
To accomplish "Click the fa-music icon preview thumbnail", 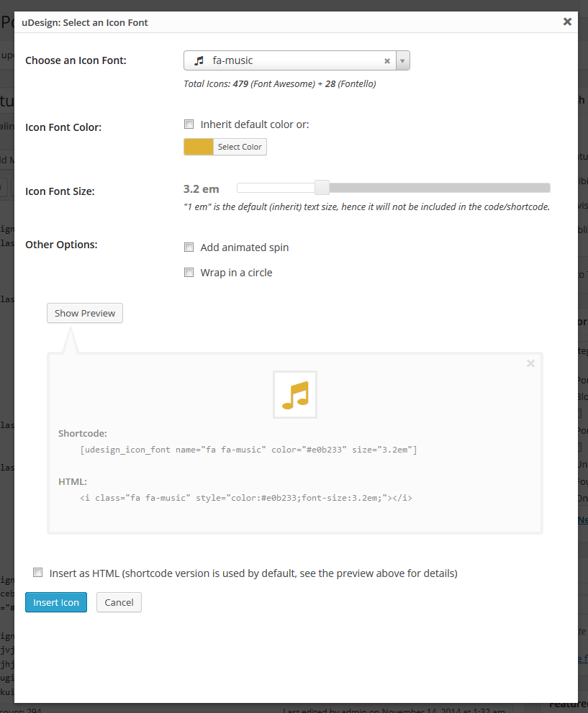I will pyautogui.click(x=295, y=394).
